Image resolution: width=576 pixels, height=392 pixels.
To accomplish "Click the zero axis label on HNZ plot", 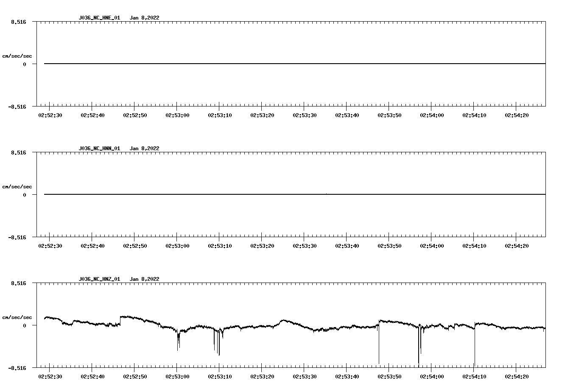I will click(x=25, y=326).
